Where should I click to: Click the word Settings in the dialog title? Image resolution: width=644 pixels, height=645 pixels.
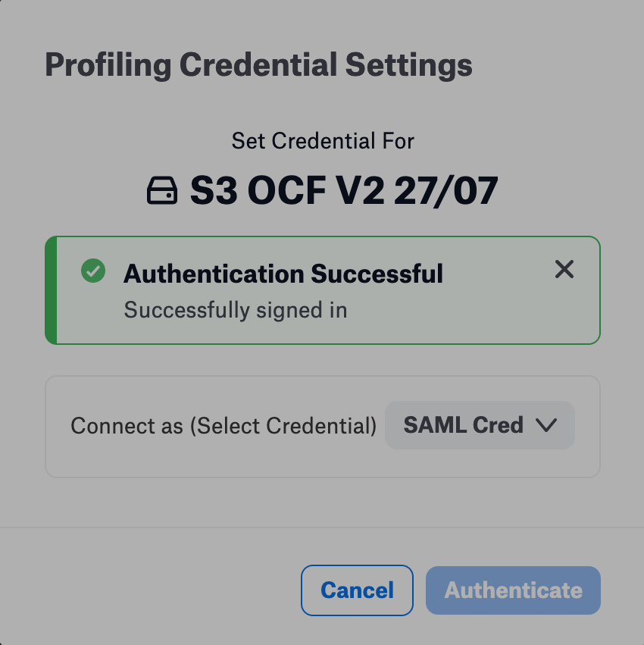point(409,65)
